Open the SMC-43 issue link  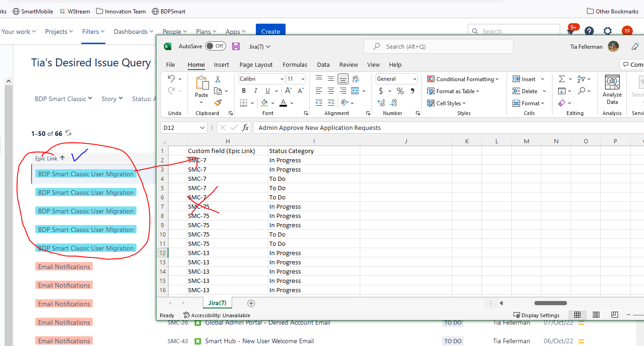178,341
